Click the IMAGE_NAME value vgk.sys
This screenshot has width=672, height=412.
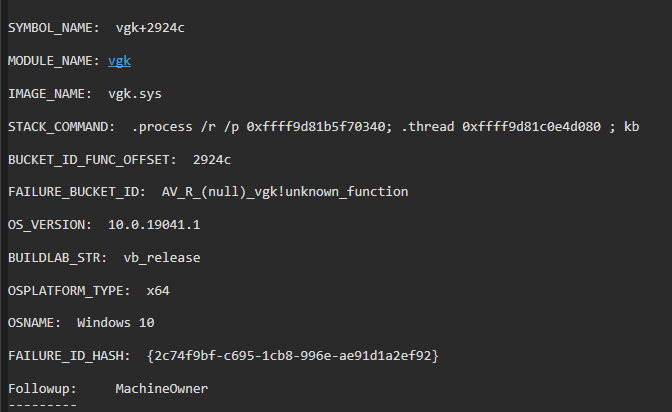[x=135, y=94]
